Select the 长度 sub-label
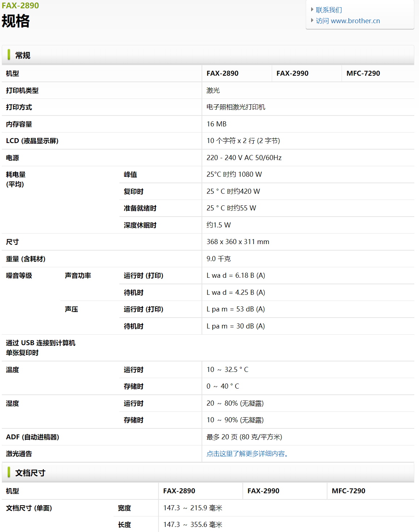Viewport: 419px width, 532px height. click(x=124, y=525)
